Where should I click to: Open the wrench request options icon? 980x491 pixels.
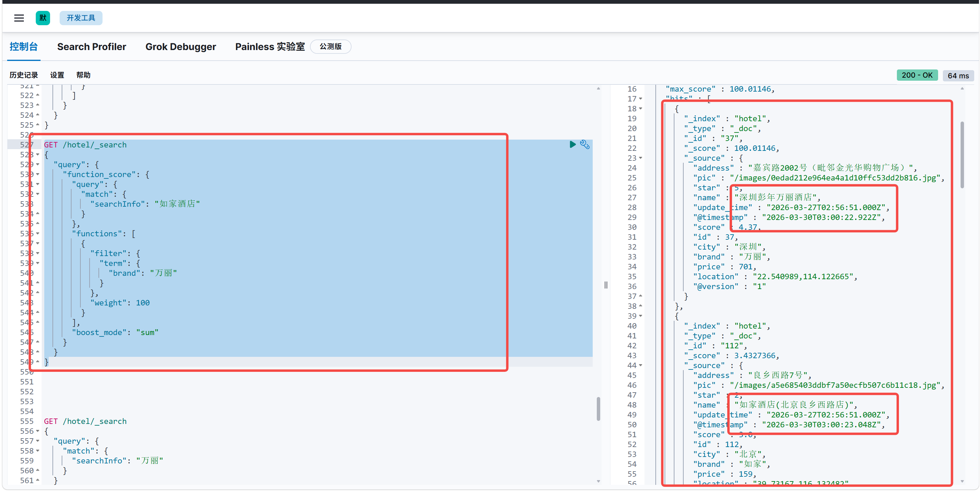[x=584, y=144]
